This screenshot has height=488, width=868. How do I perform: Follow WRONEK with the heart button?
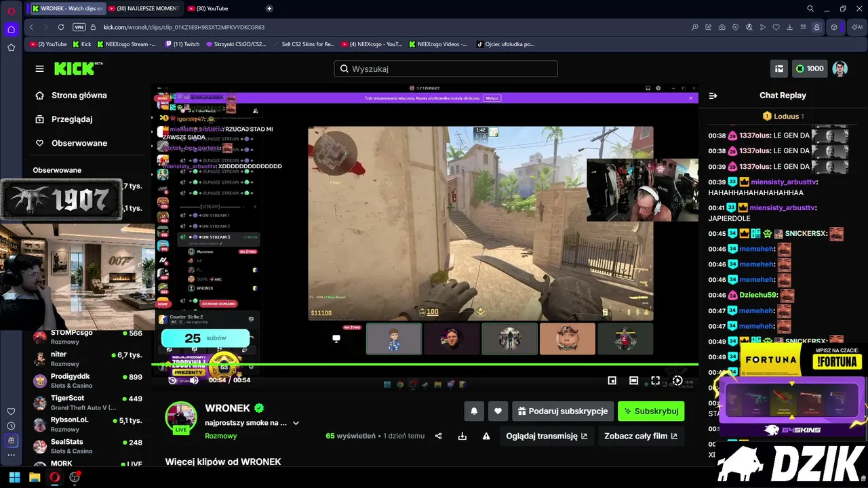[498, 411]
